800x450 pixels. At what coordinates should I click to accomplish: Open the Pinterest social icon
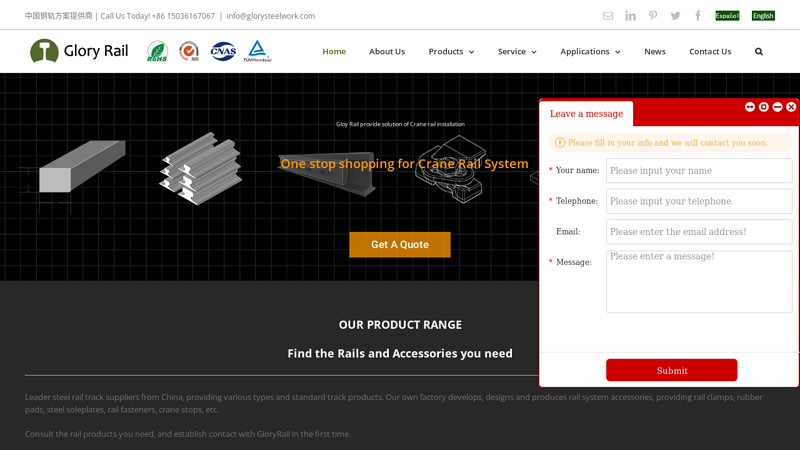[653, 16]
